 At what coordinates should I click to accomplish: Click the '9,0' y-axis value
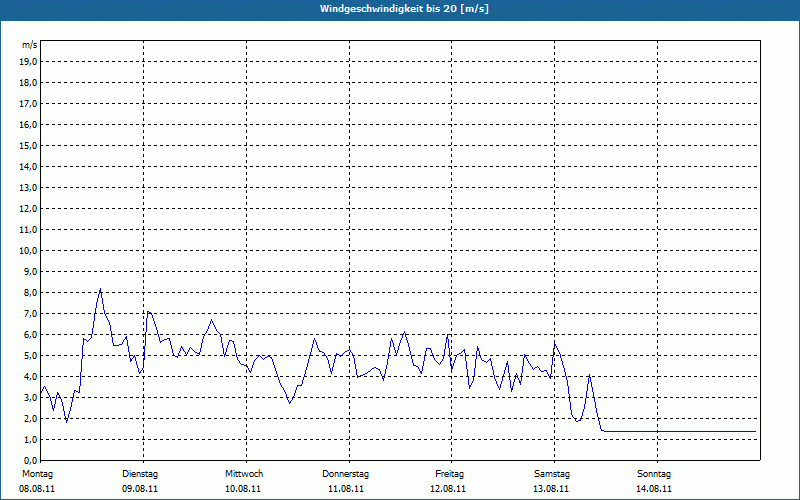coord(32,271)
